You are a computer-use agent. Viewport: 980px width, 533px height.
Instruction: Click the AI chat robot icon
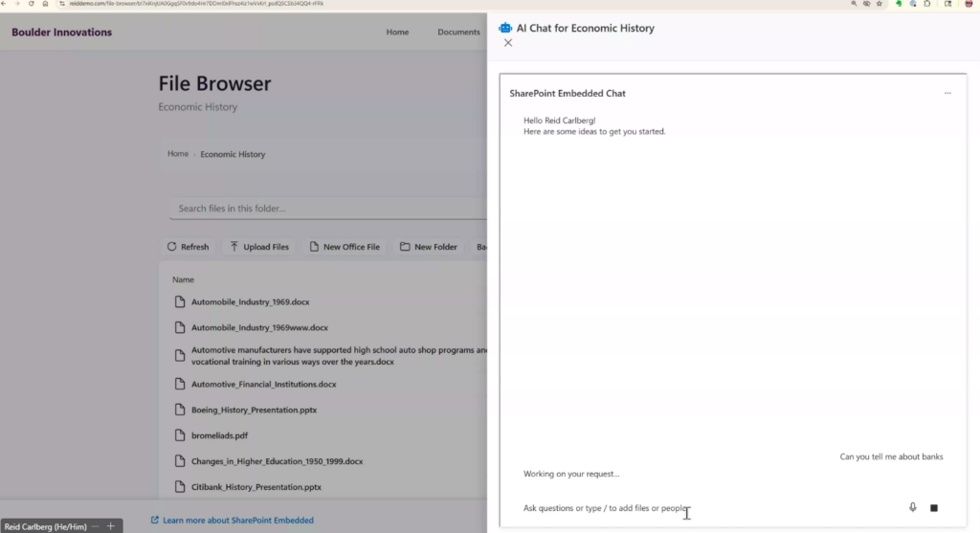pyautogui.click(x=505, y=28)
